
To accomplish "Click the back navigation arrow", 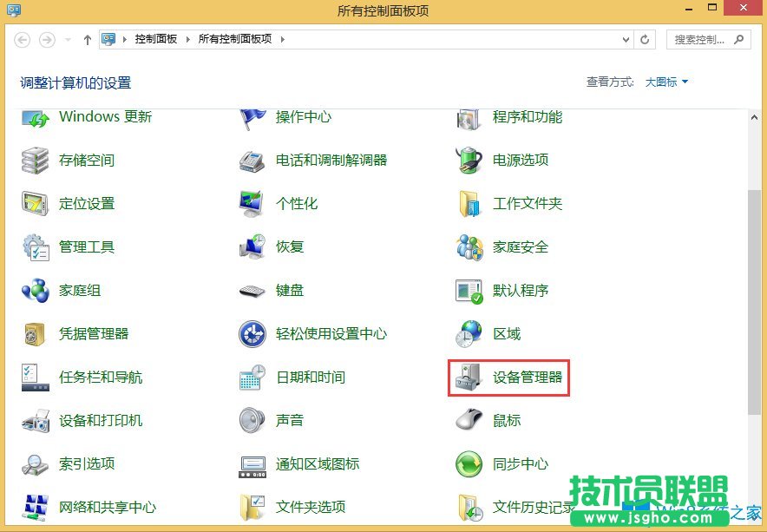I will click(x=23, y=38).
